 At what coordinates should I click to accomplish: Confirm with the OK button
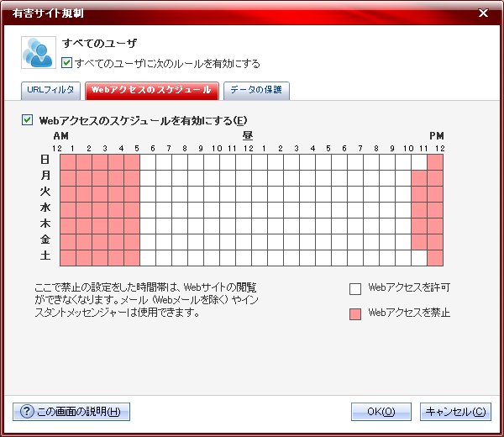click(x=381, y=412)
